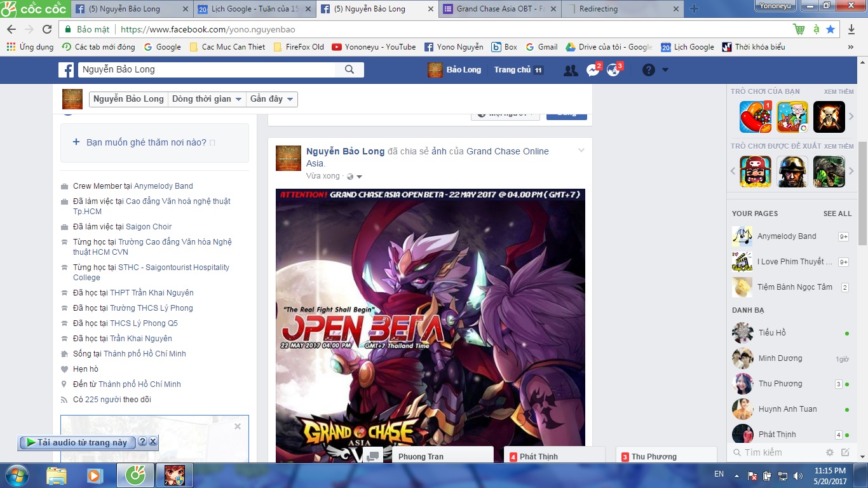Close the 'Tải audio từ trang này' bar
Screen dimensions: 868x488
coord(153,442)
